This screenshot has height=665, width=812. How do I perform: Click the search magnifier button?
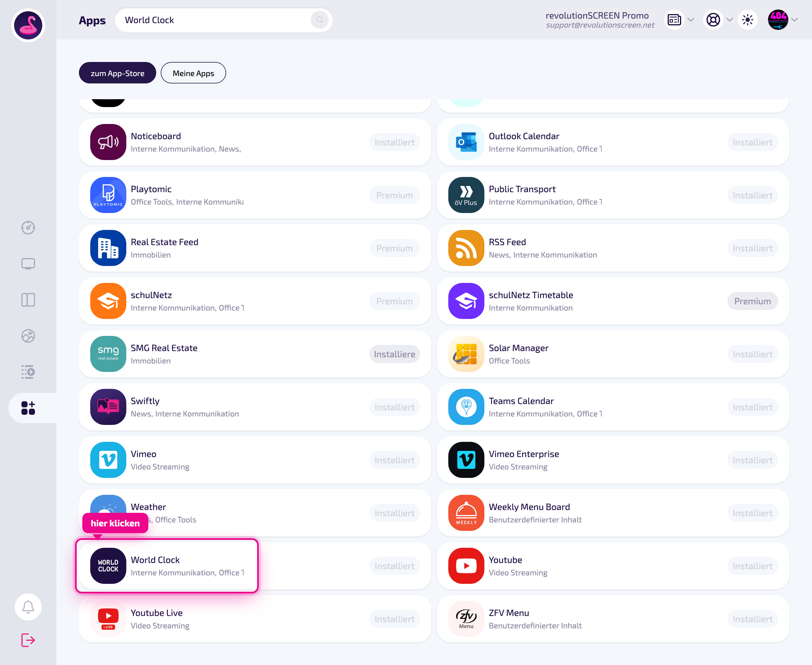coord(319,20)
